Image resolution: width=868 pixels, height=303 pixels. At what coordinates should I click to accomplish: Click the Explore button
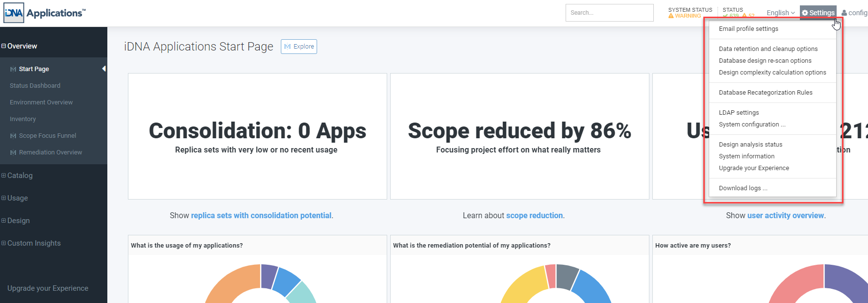pos(299,47)
